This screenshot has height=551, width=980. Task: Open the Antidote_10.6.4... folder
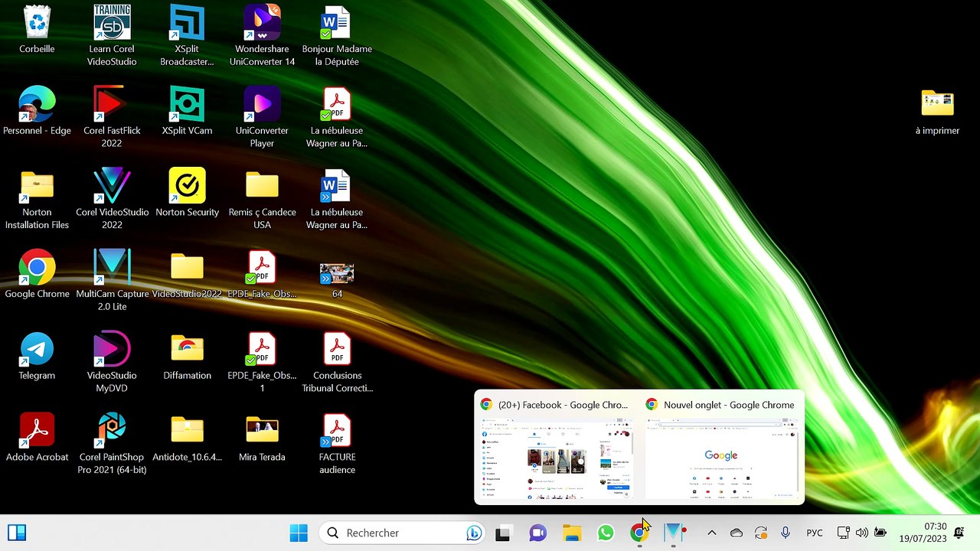[187, 439]
